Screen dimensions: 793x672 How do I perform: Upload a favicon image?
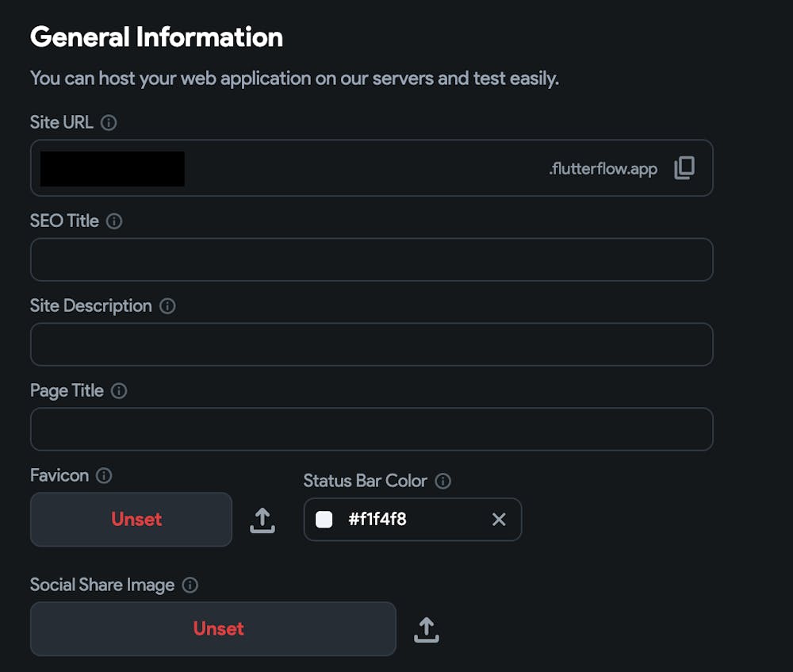pyautogui.click(x=262, y=520)
